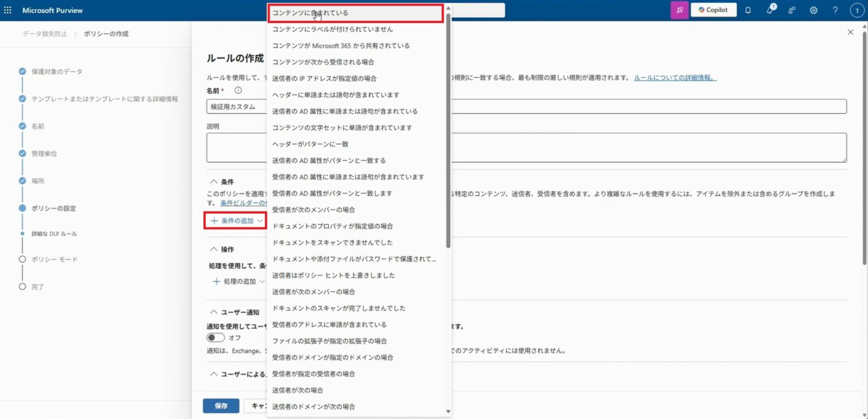Open the Purview settings gear
Viewport: 868px width, 419px height.
(814, 10)
